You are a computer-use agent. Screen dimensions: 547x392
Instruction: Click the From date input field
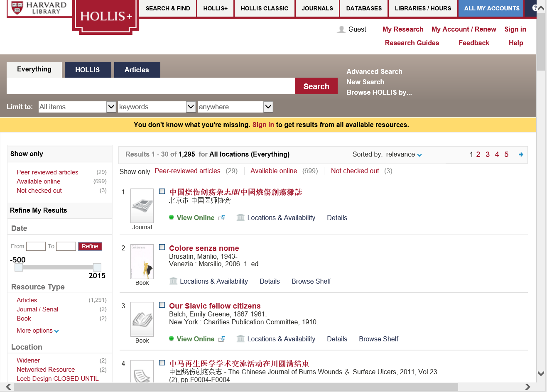36,246
